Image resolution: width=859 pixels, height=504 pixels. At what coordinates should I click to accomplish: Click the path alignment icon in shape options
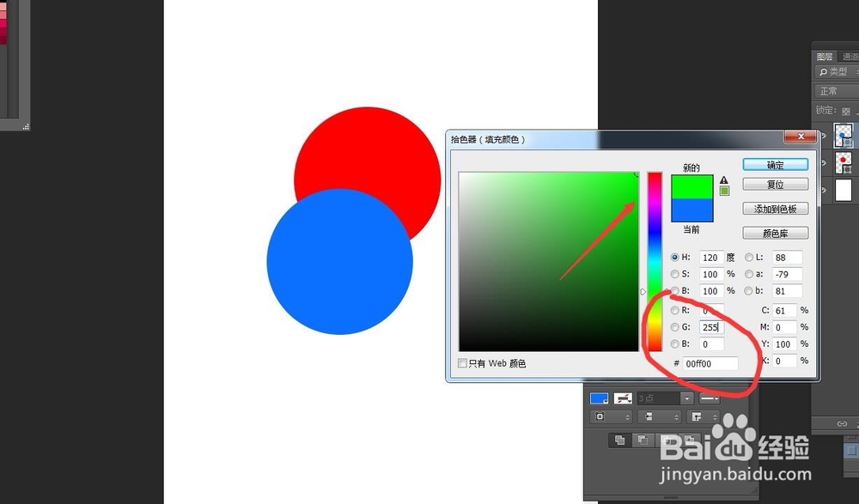click(x=649, y=416)
